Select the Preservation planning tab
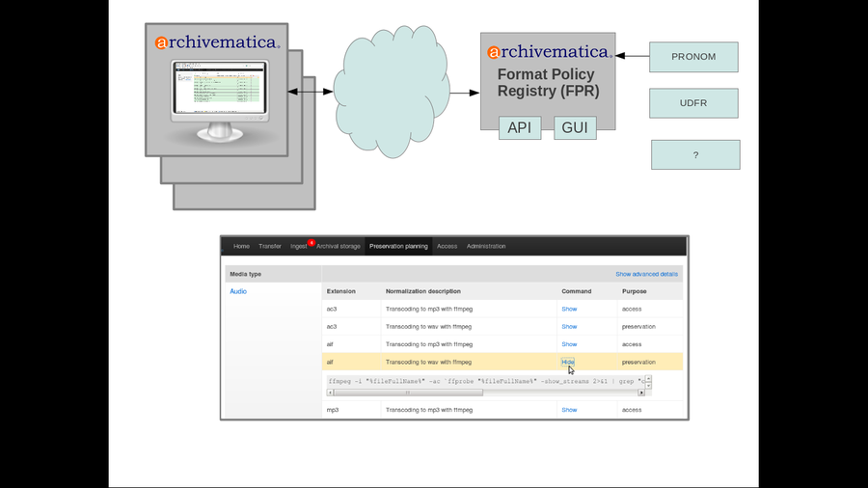 point(398,247)
